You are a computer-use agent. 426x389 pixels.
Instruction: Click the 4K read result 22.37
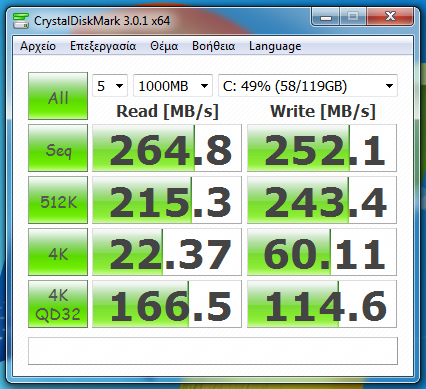click(167, 252)
